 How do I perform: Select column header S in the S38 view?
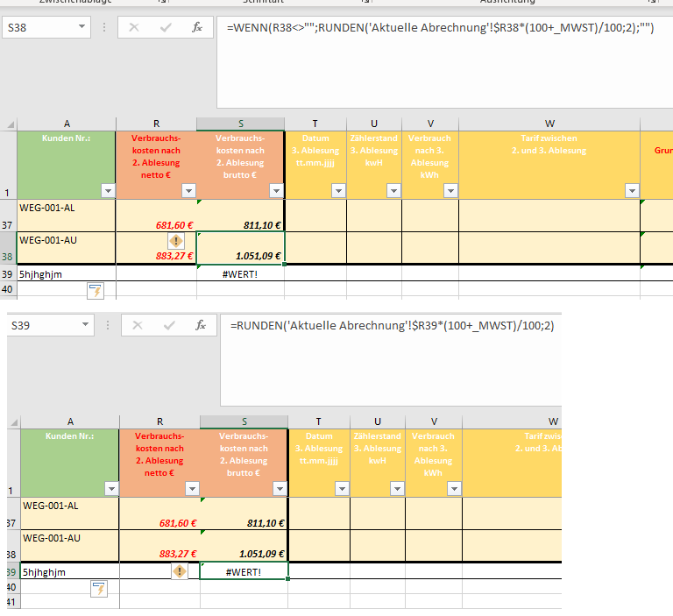pyautogui.click(x=241, y=124)
